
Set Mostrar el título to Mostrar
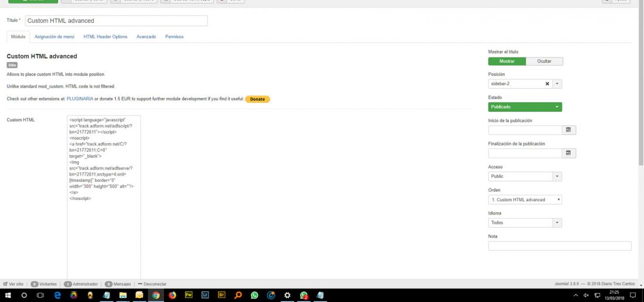click(507, 62)
